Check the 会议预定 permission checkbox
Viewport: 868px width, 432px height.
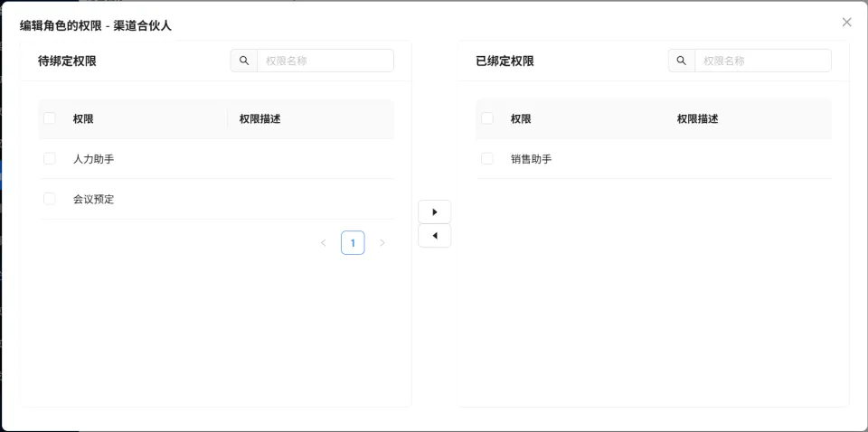coord(50,199)
